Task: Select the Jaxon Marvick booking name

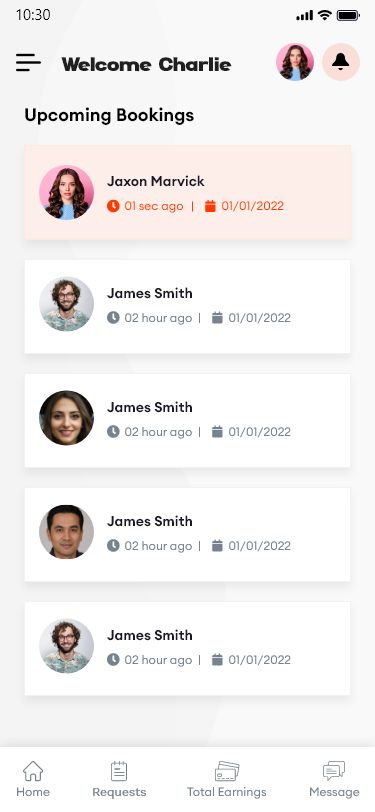Action: [156, 181]
